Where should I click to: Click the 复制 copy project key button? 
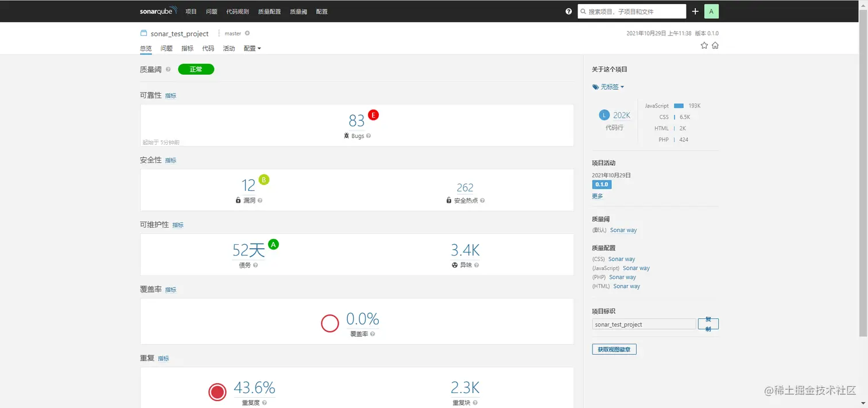coord(708,324)
